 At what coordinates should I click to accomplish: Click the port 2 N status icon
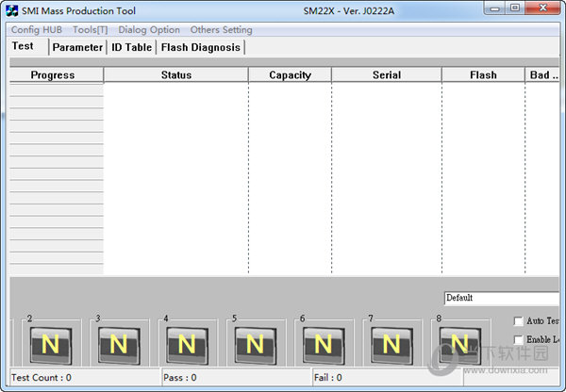tap(51, 345)
